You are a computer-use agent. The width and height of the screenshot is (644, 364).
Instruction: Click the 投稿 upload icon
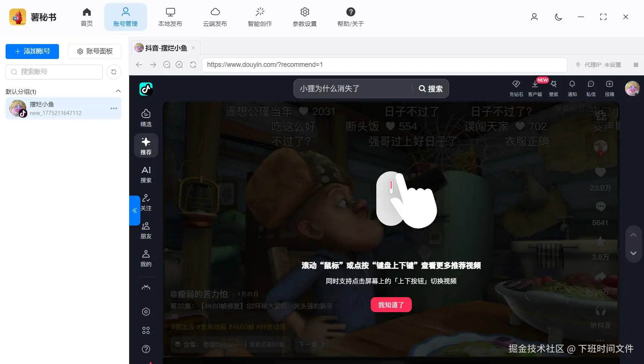coord(610,88)
